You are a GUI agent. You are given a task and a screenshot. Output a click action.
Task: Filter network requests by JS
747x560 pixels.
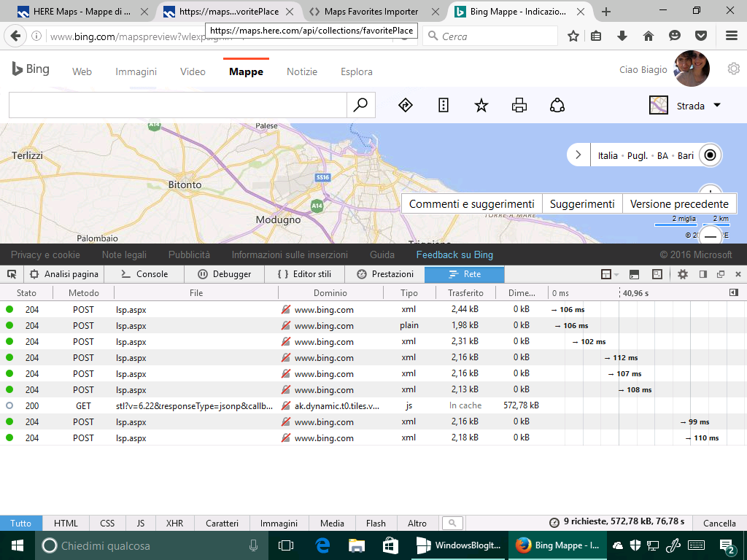[x=141, y=523]
